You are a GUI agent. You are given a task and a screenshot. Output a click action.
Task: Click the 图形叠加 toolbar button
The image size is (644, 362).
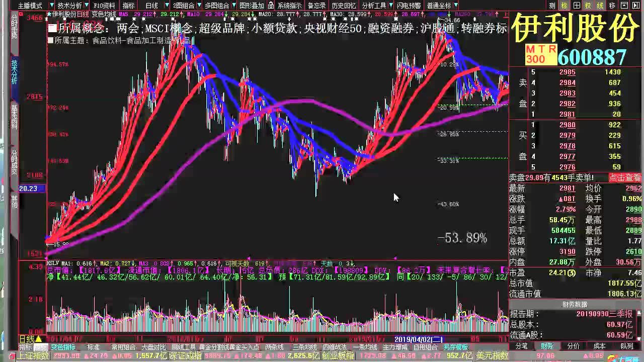(x=252, y=6)
